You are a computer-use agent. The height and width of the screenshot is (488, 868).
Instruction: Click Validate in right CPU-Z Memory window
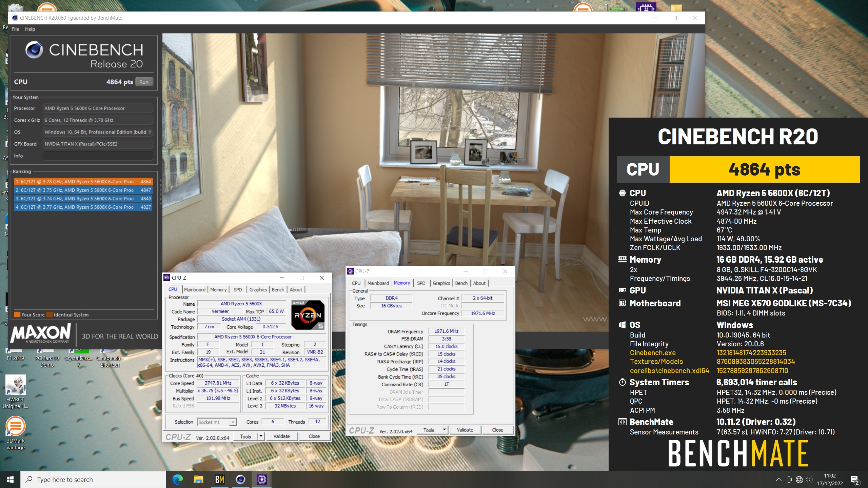(x=465, y=430)
